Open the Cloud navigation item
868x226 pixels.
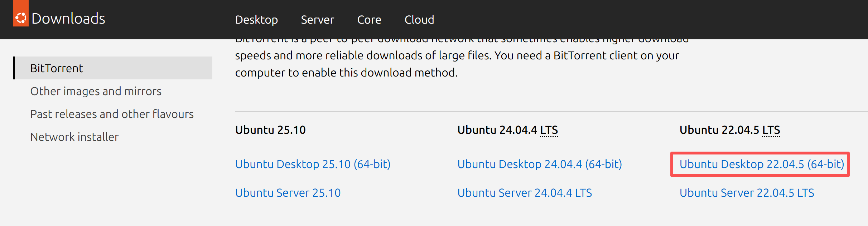click(419, 20)
